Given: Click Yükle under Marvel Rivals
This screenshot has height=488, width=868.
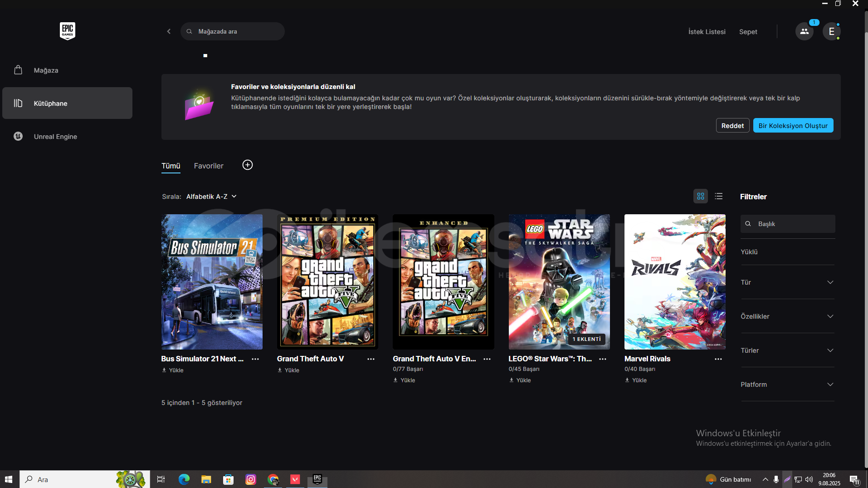Looking at the screenshot, I should (636, 380).
